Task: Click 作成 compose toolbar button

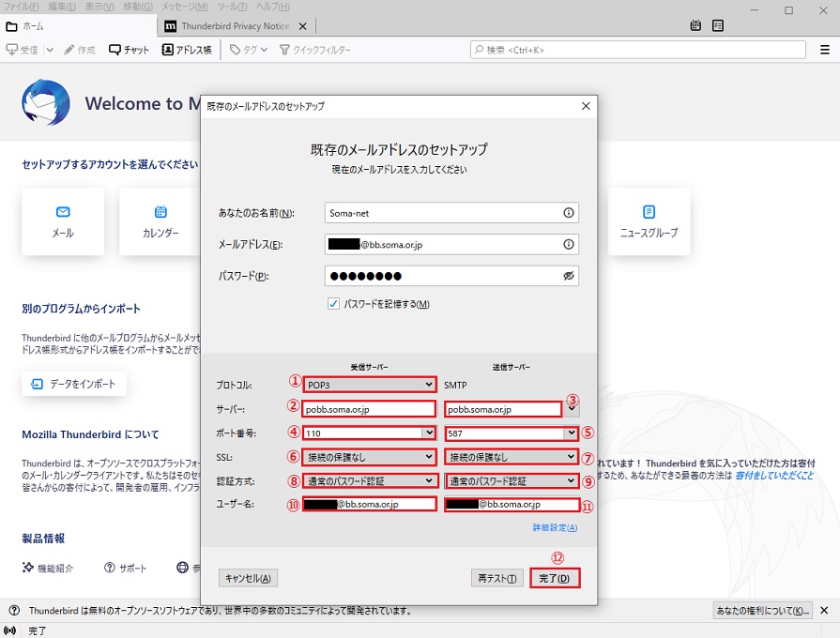Action: (x=79, y=50)
